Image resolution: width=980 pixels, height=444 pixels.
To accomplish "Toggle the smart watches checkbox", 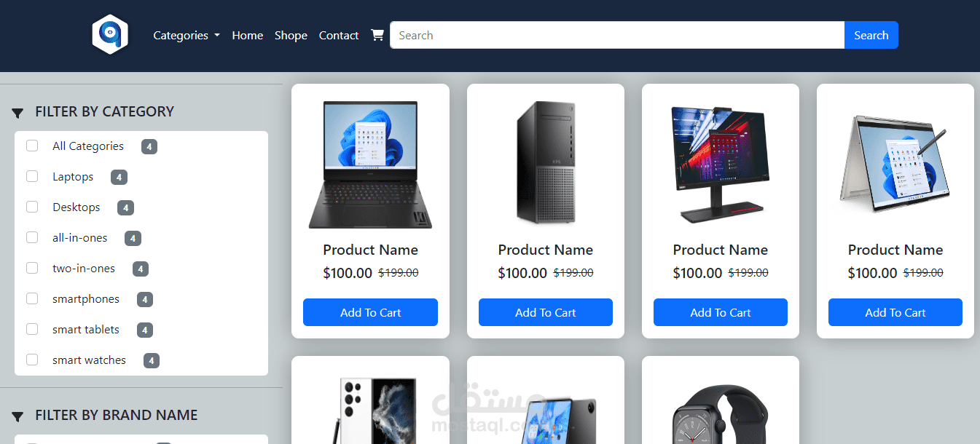I will [x=32, y=360].
